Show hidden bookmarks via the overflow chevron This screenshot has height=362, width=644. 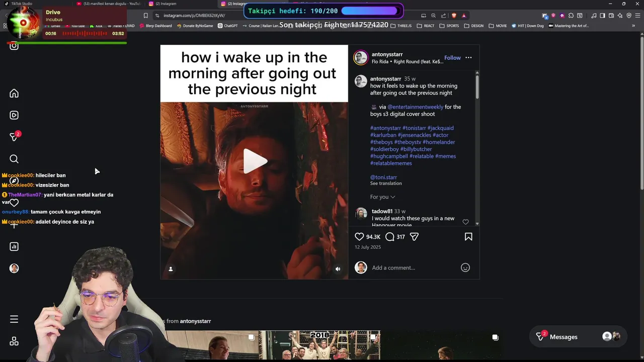[633, 26]
